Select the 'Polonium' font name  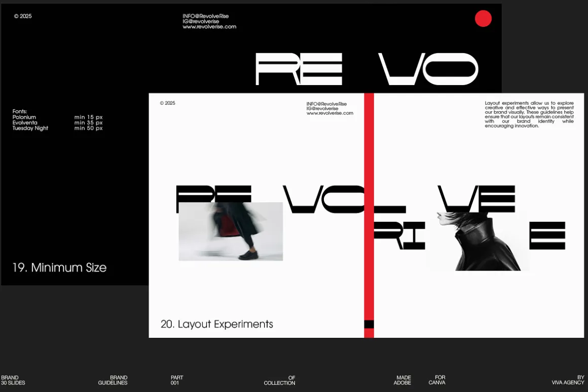pyautogui.click(x=24, y=117)
